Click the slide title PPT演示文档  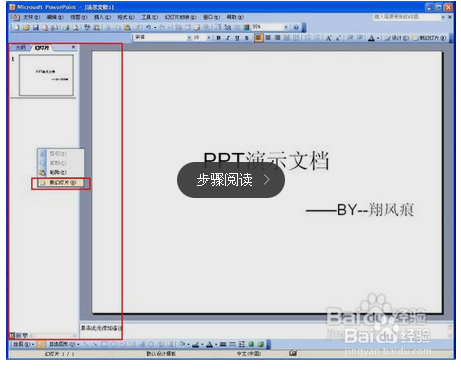point(266,160)
